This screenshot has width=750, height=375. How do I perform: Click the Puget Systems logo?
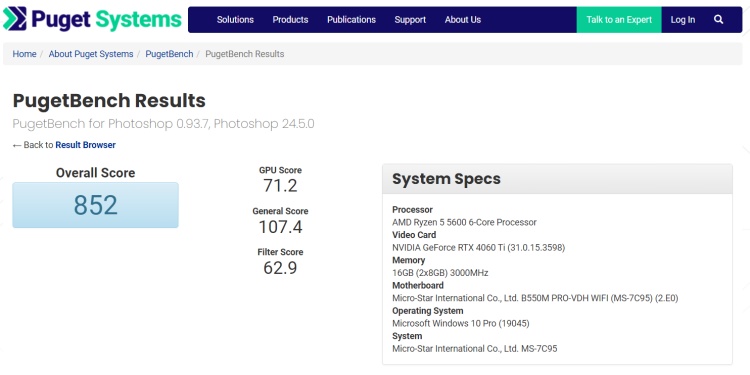(x=92, y=19)
